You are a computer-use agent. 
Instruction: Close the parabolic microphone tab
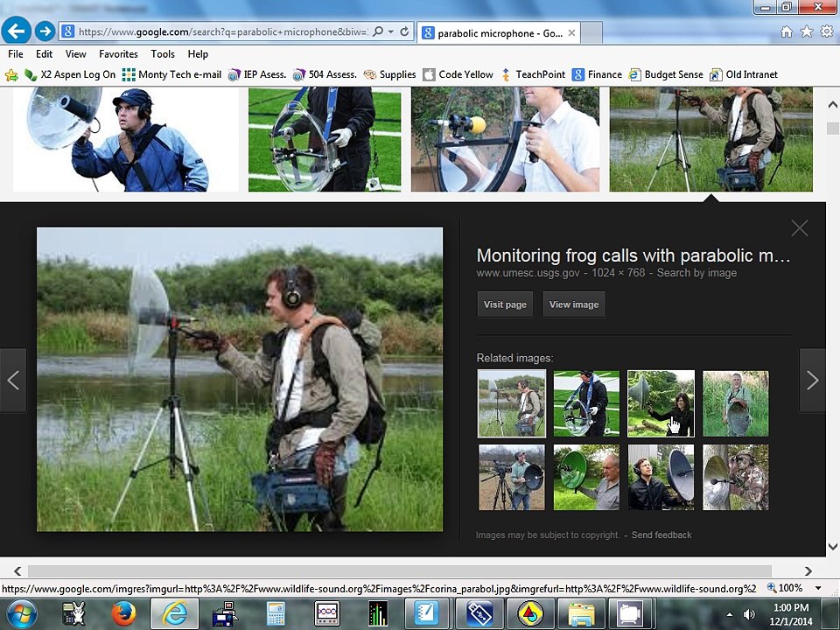[x=571, y=32]
